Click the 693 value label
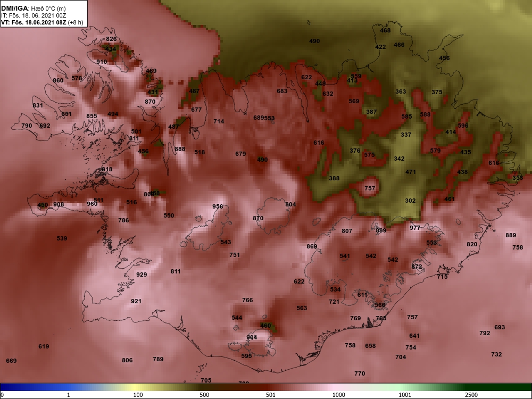 500,327
